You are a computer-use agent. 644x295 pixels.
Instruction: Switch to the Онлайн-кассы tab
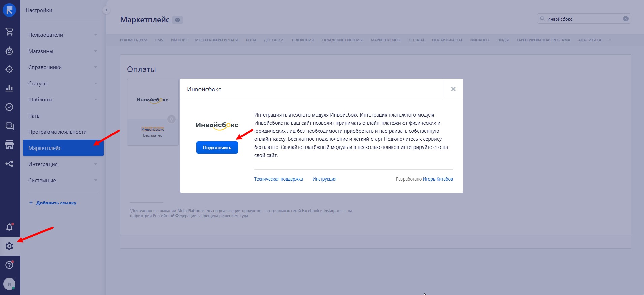[x=447, y=40]
